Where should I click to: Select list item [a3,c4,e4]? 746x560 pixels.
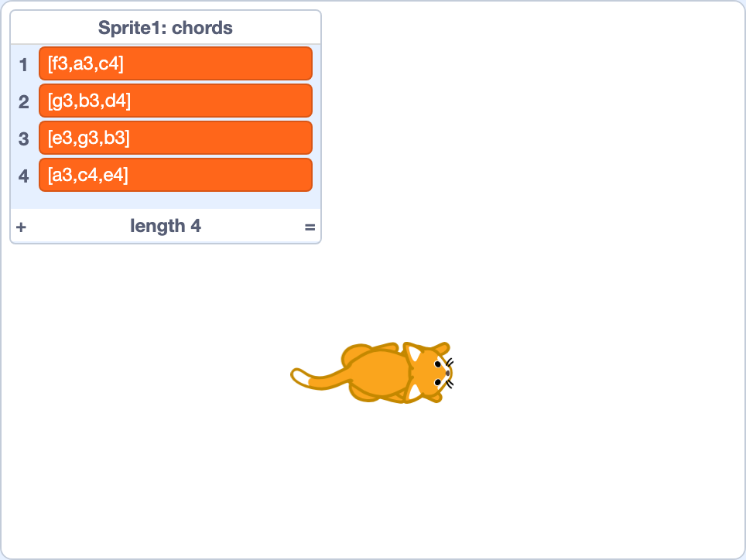pyautogui.click(x=176, y=175)
